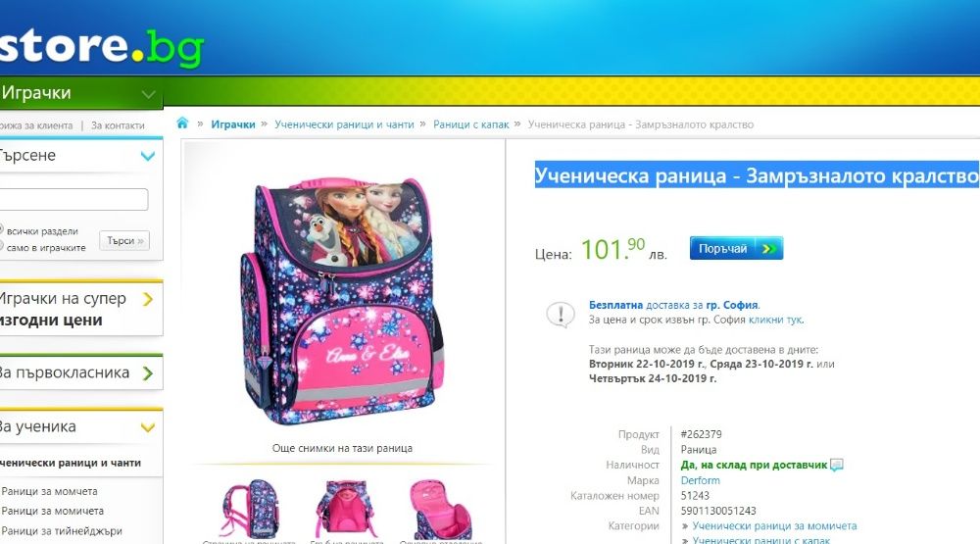Open the arrow beside Играчки на супер изгодни цени
This screenshot has height=544, width=980.
point(148,300)
